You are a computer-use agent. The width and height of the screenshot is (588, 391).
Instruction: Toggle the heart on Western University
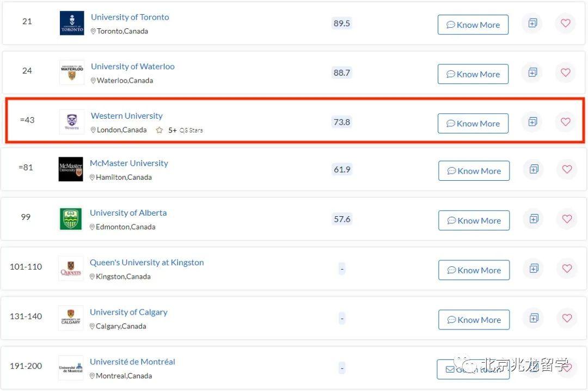coord(565,122)
